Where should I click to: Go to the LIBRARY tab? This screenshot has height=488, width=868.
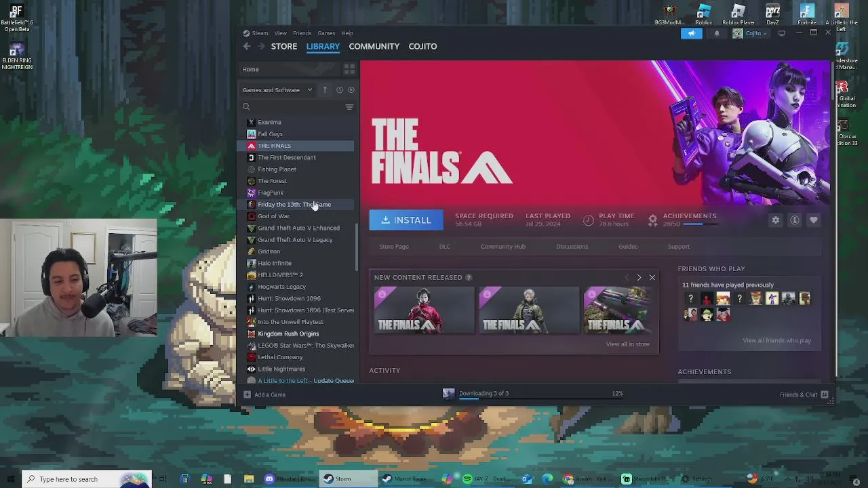point(323,46)
